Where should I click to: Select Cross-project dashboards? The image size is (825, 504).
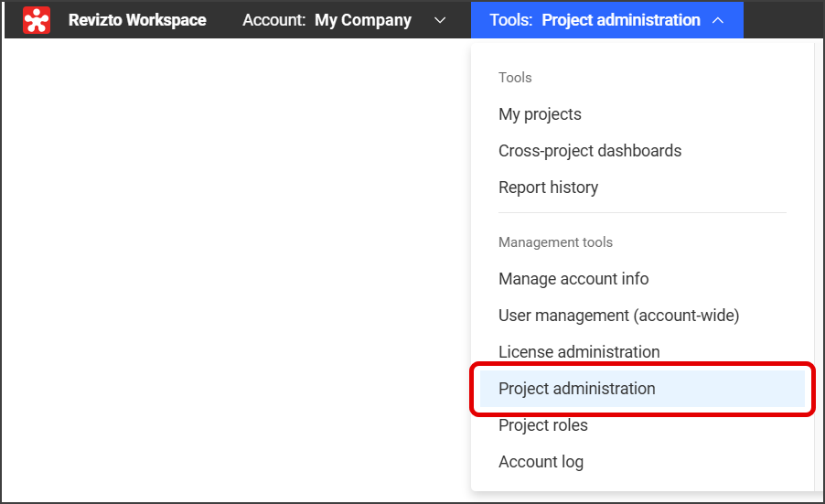(590, 150)
